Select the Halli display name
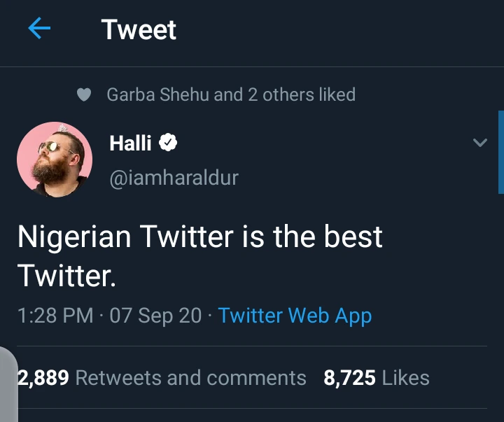This screenshot has width=504, height=422. (131, 143)
